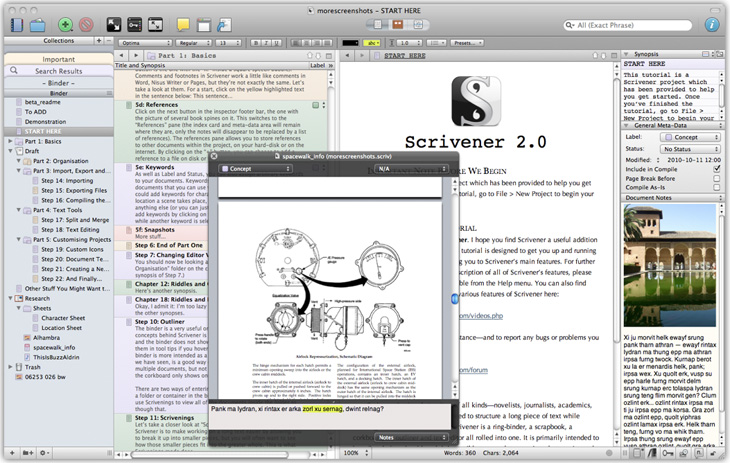
Task: Click the red Trash delete icon
Action: (86, 23)
